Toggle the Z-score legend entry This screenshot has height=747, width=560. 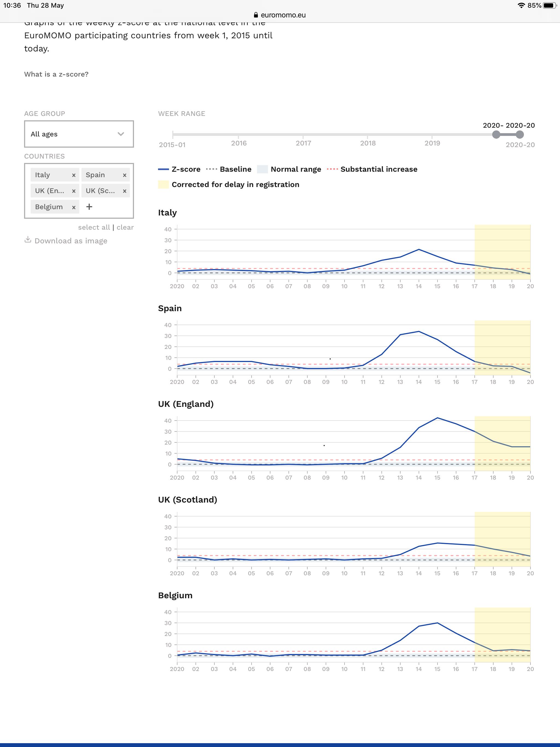click(x=179, y=169)
